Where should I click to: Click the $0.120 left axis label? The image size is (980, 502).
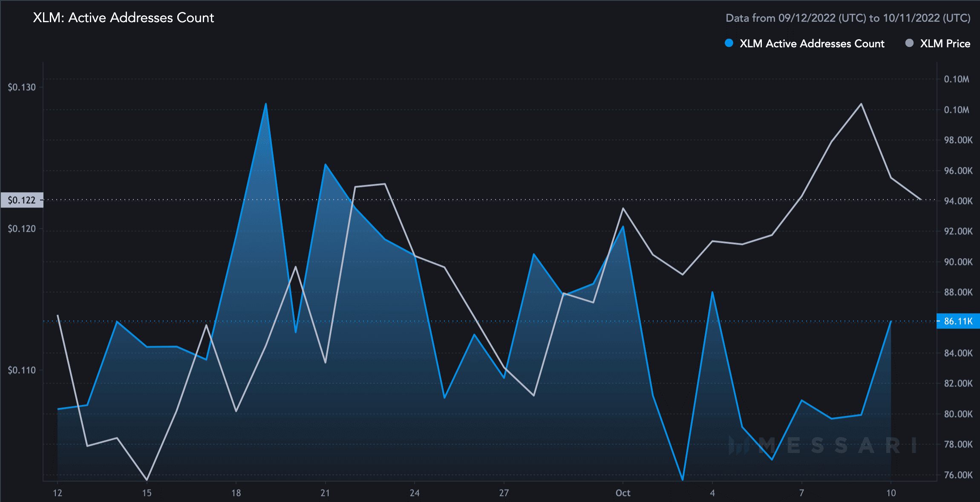pos(22,229)
